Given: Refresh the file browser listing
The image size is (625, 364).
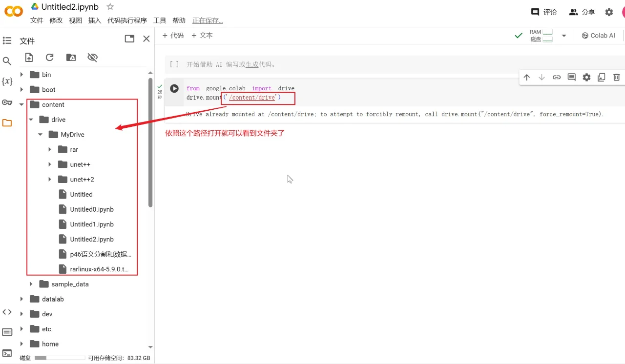Looking at the screenshot, I should [50, 58].
